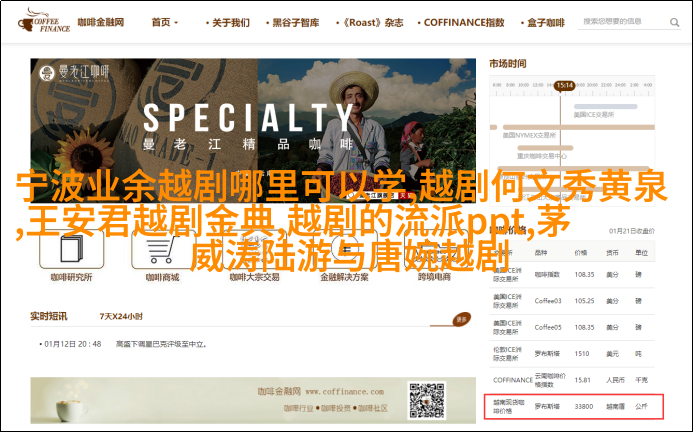The image size is (694, 433).
Task: Click the 实时短讯 heading
Action: 49,317
